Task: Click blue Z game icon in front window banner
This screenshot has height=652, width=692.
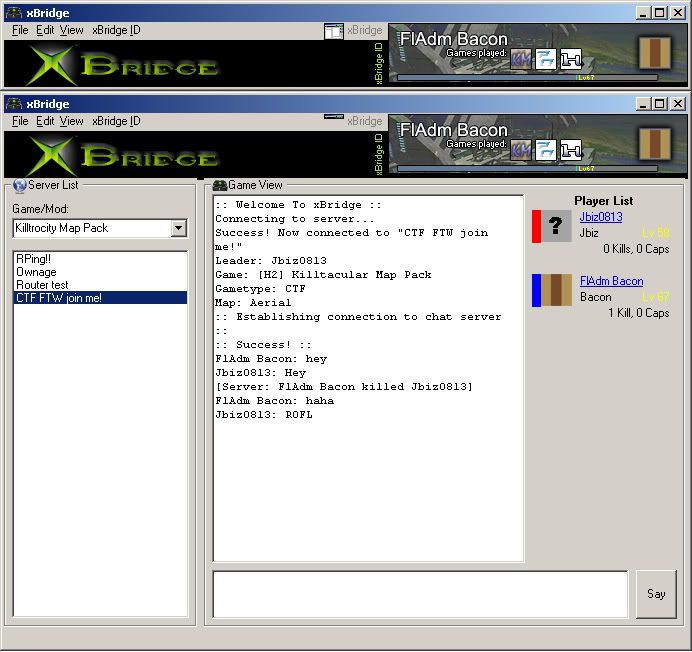Action: [546, 151]
